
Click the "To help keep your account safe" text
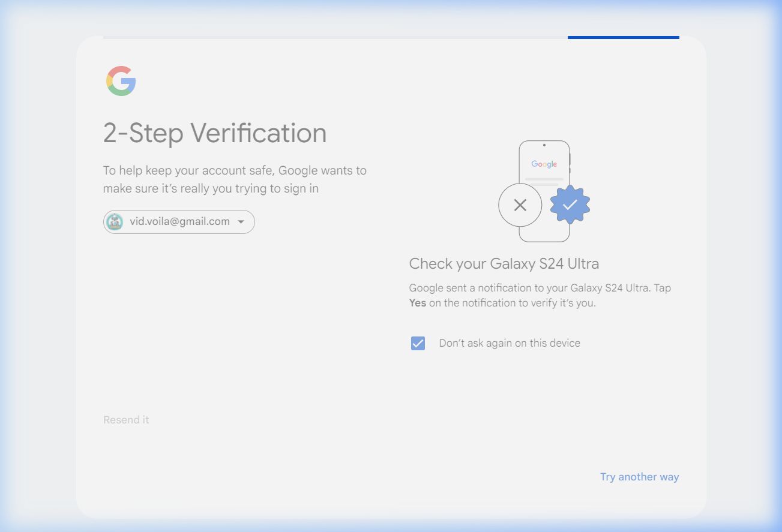[x=234, y=171]
